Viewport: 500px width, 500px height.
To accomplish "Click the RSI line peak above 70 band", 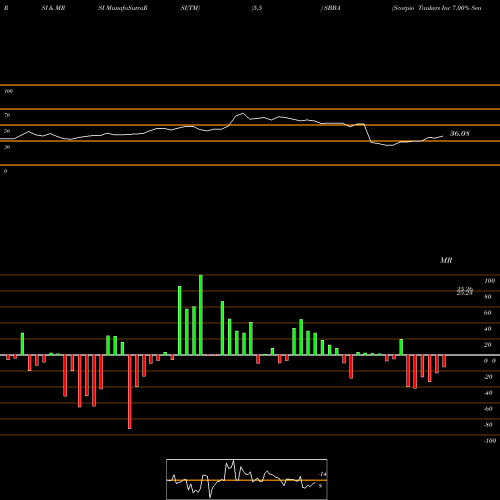I will [242, 114].
